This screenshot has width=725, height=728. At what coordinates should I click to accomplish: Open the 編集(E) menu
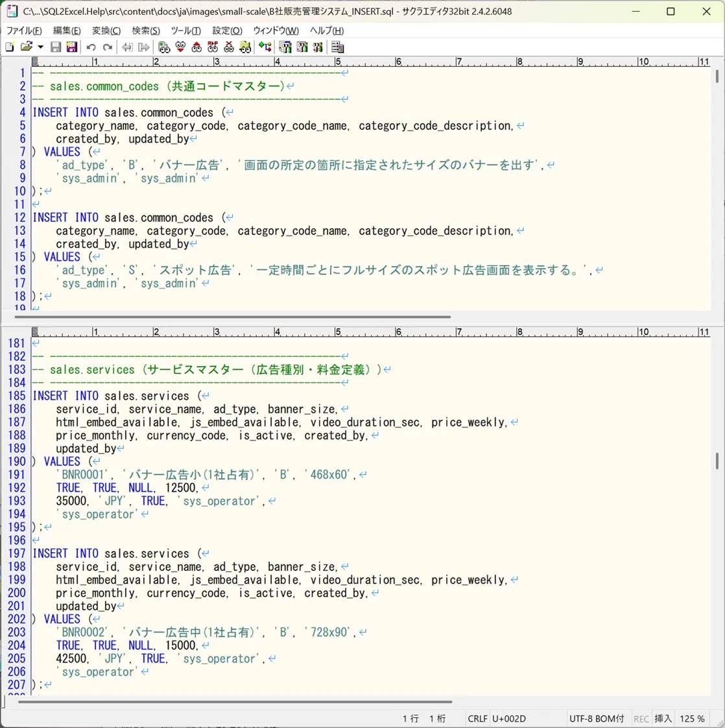tap(67, 30)
